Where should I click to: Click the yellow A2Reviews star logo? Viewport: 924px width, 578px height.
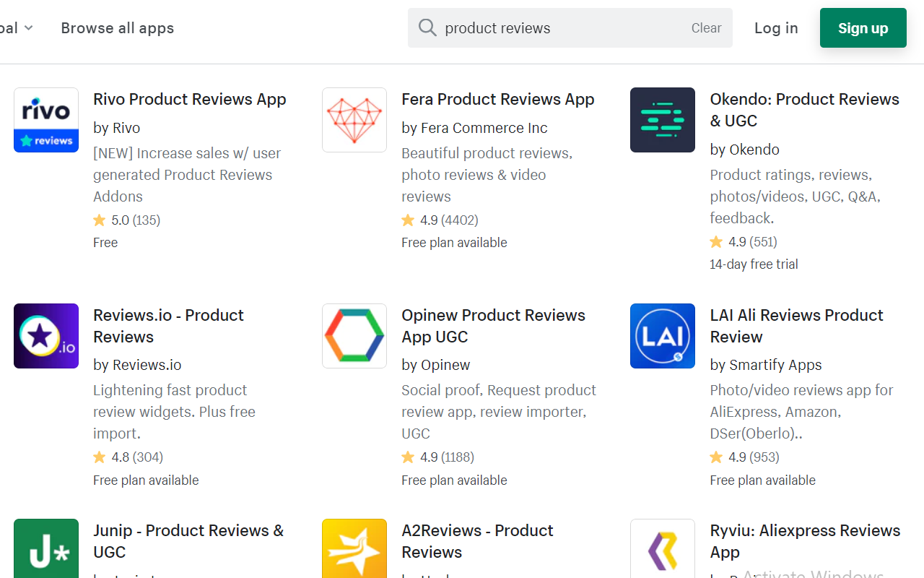pos(354,549)
